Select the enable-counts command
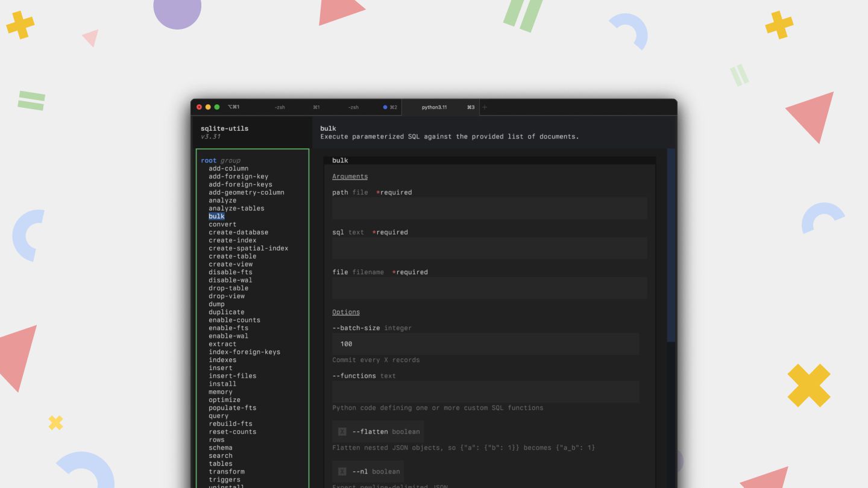Image resolution: width=868 pixels, height=488 pixels. pyautogui.click(x=234, y=320)
